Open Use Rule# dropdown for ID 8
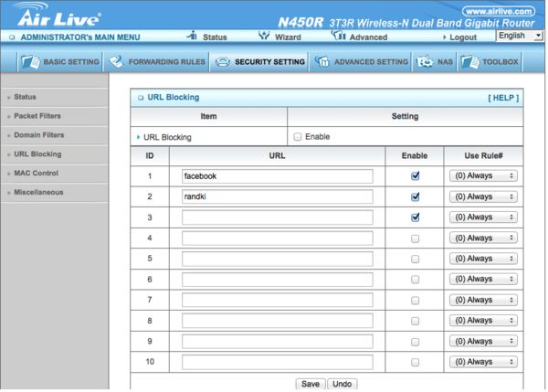Viewport: 548px width, 392px height. [x=483, y=321]
